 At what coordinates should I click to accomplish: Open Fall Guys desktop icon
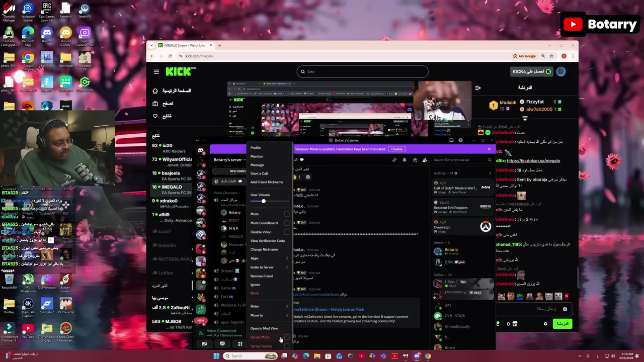click(x=47, y=59)
